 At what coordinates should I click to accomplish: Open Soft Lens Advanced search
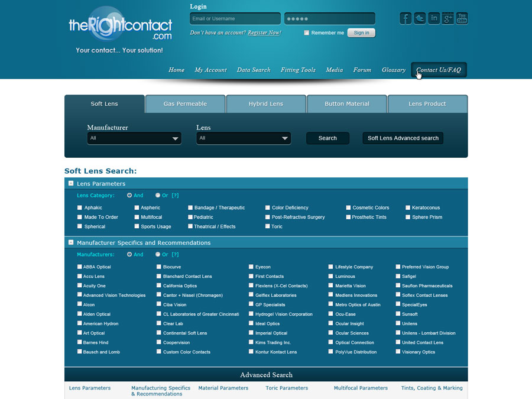coord(403,138)
